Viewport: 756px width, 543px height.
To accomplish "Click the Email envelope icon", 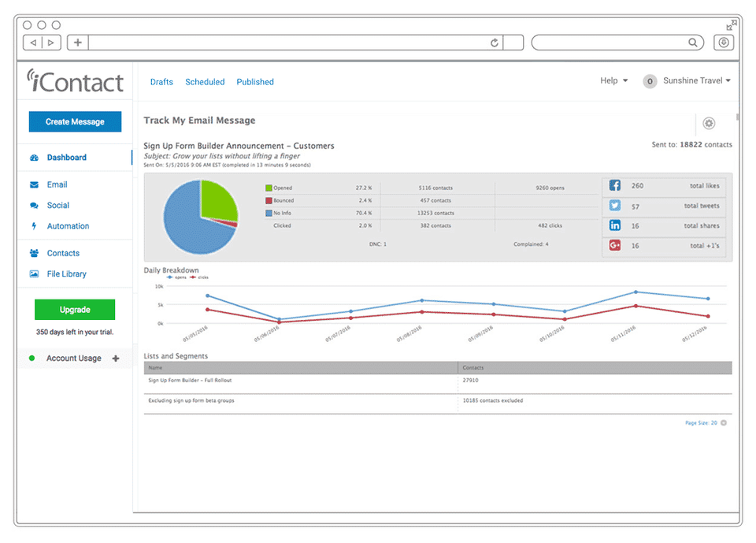I will [34, 184].
